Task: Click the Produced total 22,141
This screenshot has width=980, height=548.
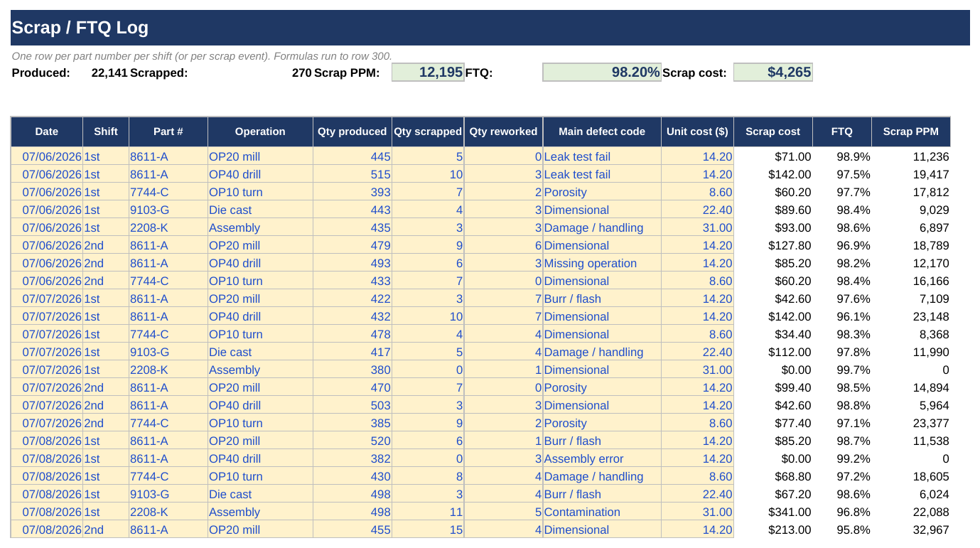Action: pyautogui.click(x=109, y=72)
